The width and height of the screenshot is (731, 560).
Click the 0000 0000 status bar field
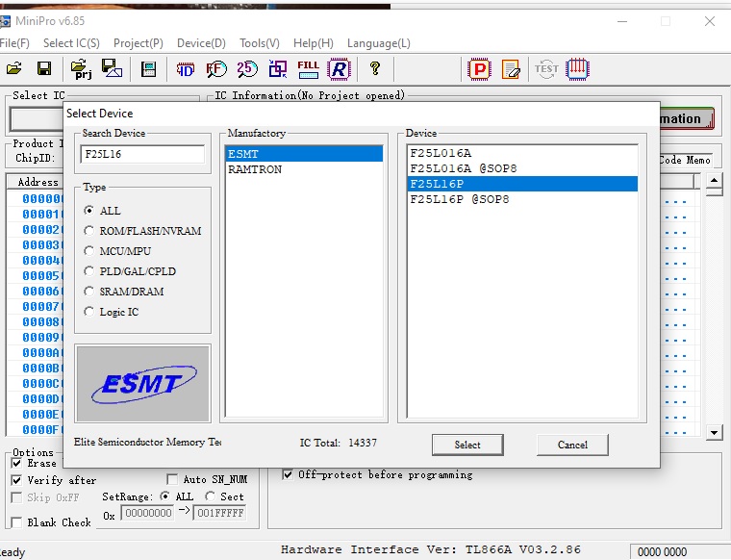click(x=680, y=552)
